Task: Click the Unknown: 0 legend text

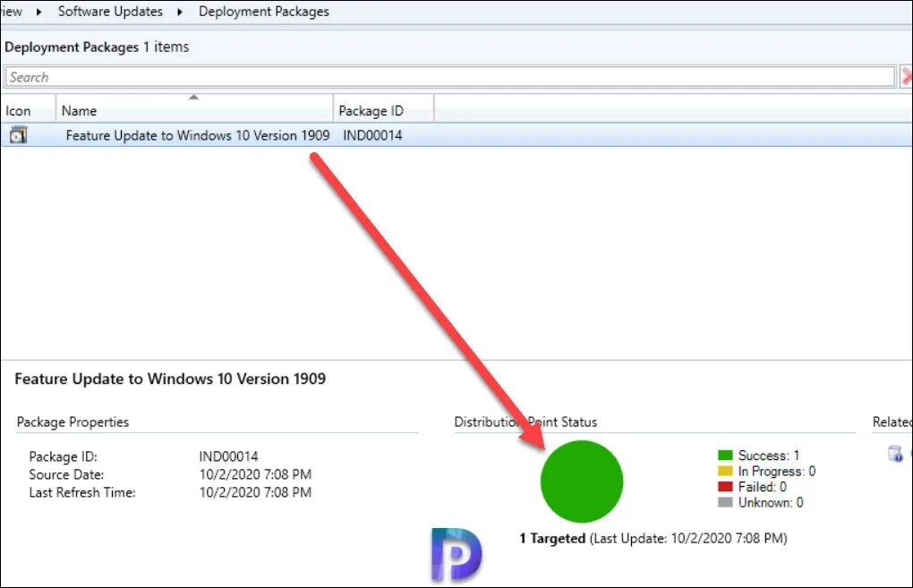Action: tap(771, 502)
